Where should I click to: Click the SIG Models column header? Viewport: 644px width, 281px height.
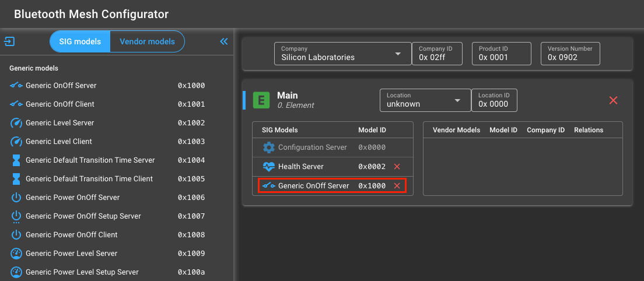click(279, 130)
